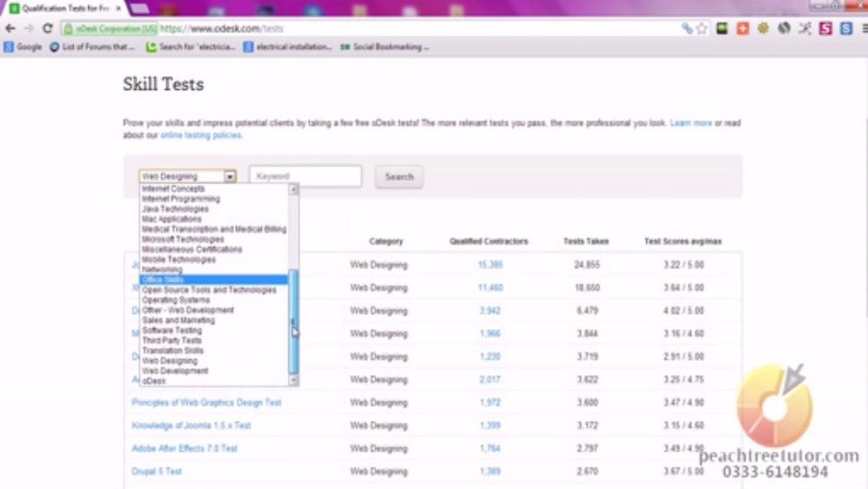Viewport: 868px width, 489px height.
Task: Choose Translation Skills option
Action: click(172, 350)
